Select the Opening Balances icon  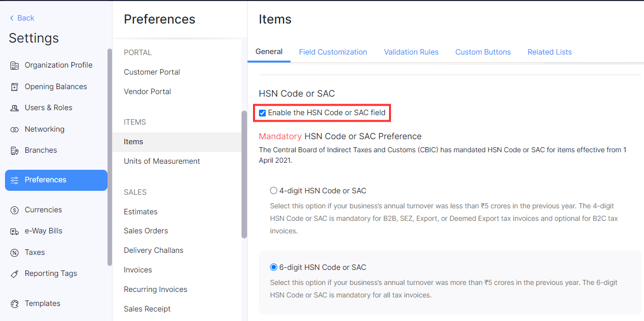[x=15, y=86]
